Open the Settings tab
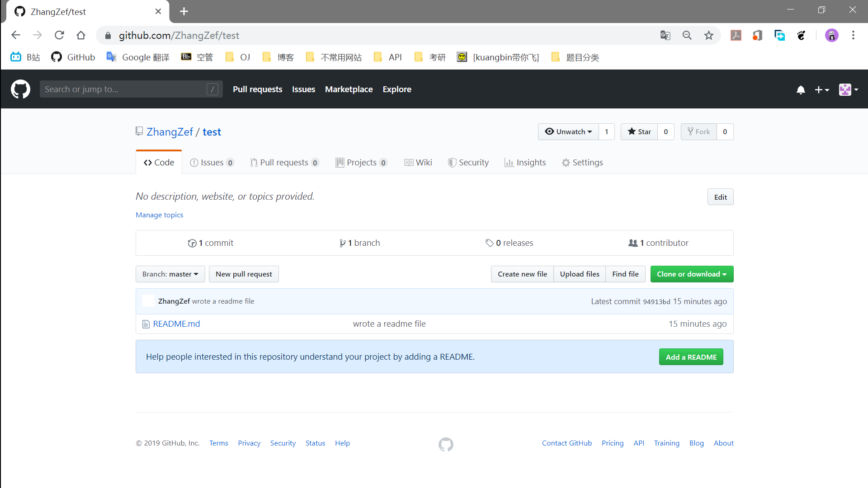Viewport: 868px width, 488px height. (x=582, y=163)
